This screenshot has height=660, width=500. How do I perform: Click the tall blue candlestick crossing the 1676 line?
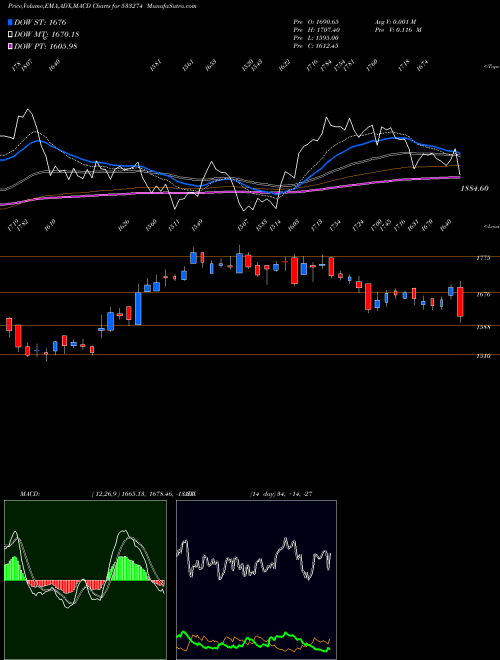point(138,309)
